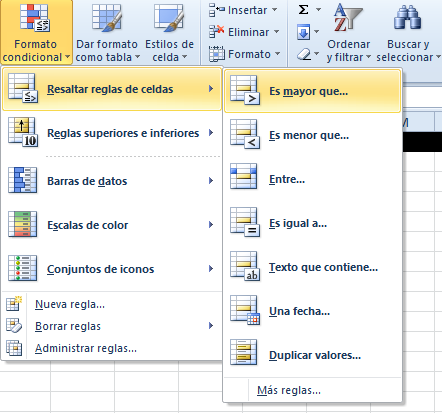Click the Ordenar y filtrar label
The height and width of the screenshot is (413, 442).
(349, 51)
